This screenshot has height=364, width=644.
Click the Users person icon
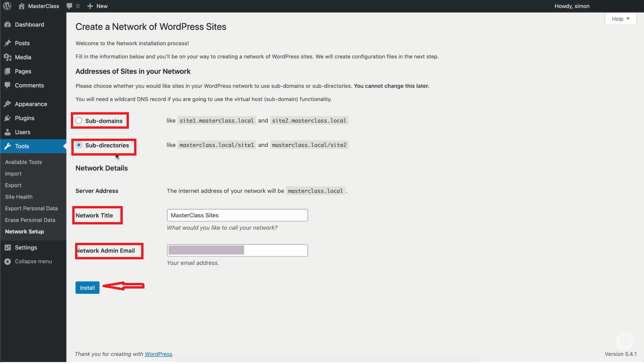coord(8,132)
